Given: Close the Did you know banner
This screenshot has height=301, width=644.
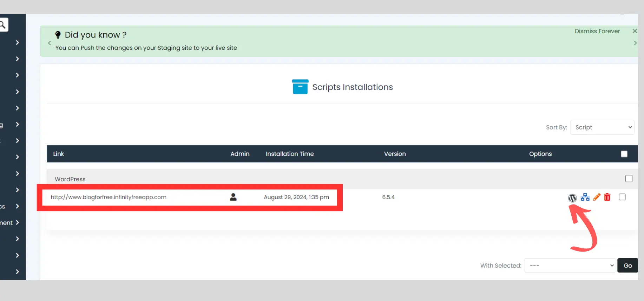Looking at the screenshot, I should tap(635, 31).
